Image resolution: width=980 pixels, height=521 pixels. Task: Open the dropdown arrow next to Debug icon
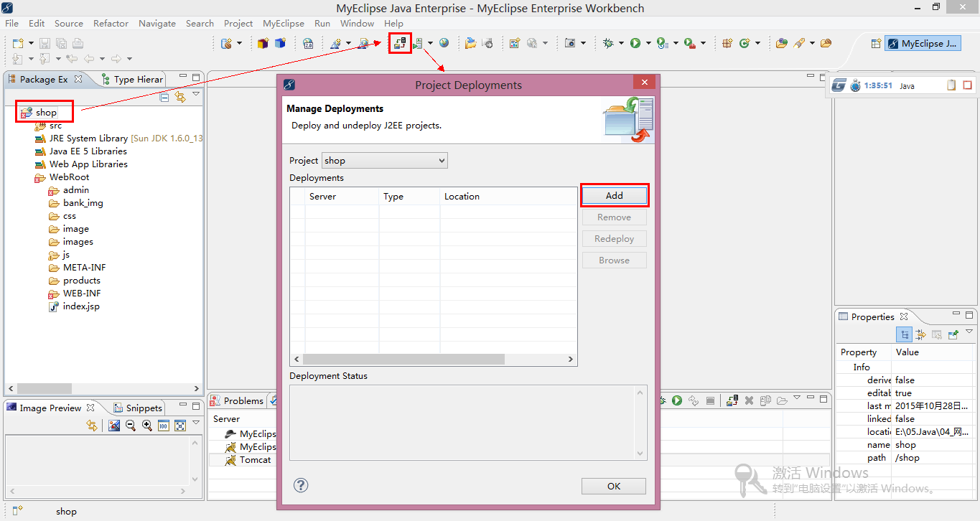pos(621,43)
